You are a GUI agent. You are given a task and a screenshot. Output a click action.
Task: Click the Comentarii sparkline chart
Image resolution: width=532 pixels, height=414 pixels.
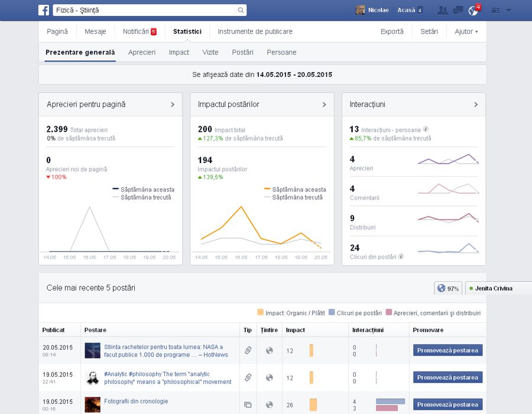pos(448,188)
